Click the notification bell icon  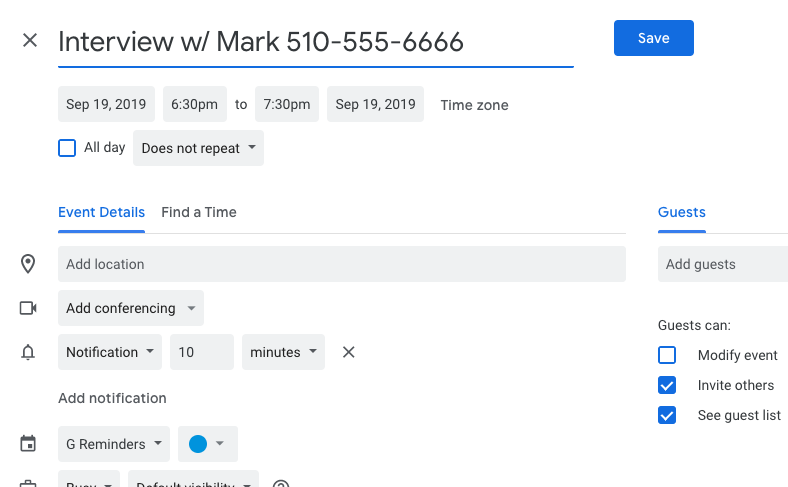pos(28,352)
